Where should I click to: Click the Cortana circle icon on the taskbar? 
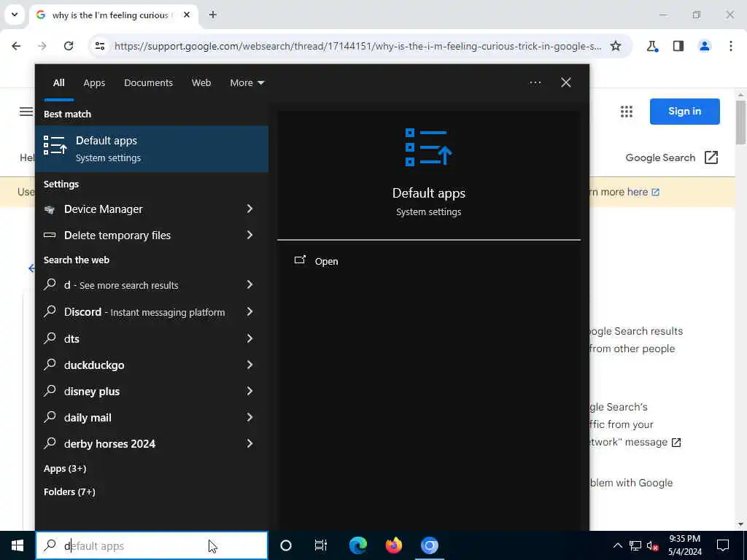tap(286, 545)
